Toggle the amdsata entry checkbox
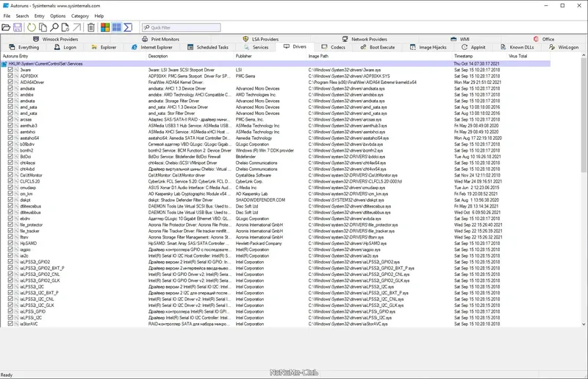Screen dimensions: 588x379 click(x=10, y=88)
